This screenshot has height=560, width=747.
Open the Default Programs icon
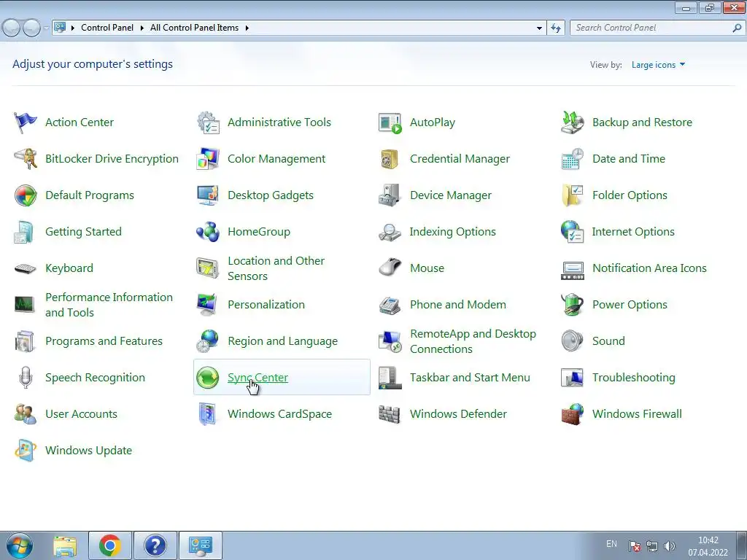(26, 195)
